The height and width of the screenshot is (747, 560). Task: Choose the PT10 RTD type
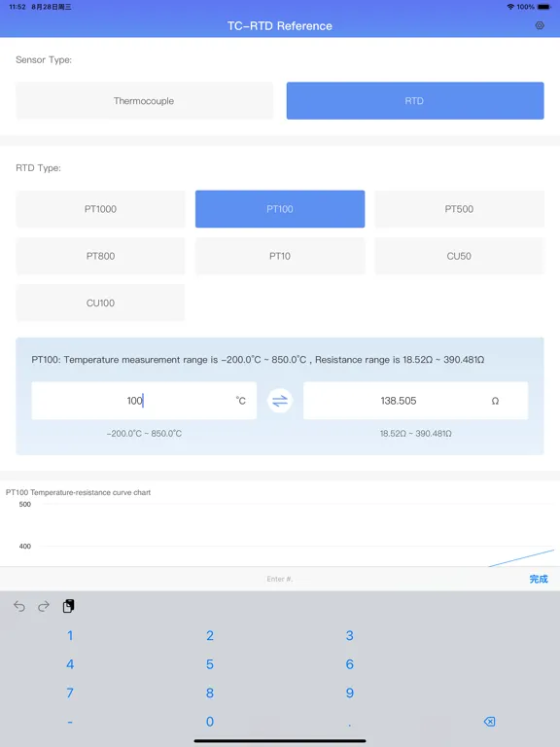tap(280, 256)
